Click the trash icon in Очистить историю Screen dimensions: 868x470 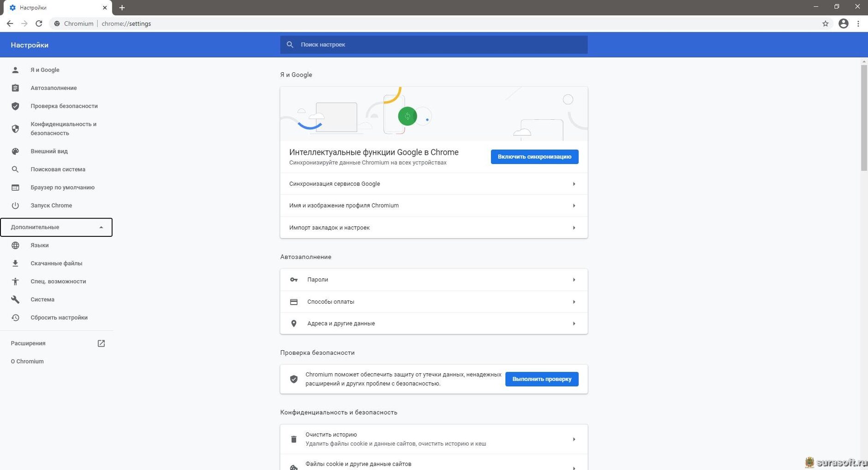[294, 439]
